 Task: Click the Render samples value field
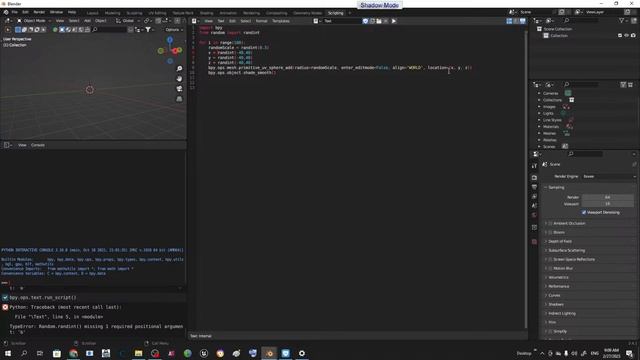pos(607,197)
